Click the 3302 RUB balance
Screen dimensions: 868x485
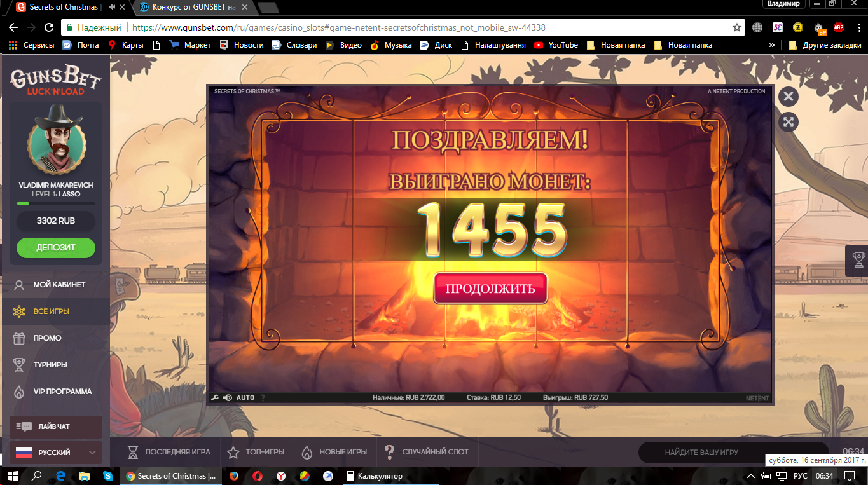[56, 221]
